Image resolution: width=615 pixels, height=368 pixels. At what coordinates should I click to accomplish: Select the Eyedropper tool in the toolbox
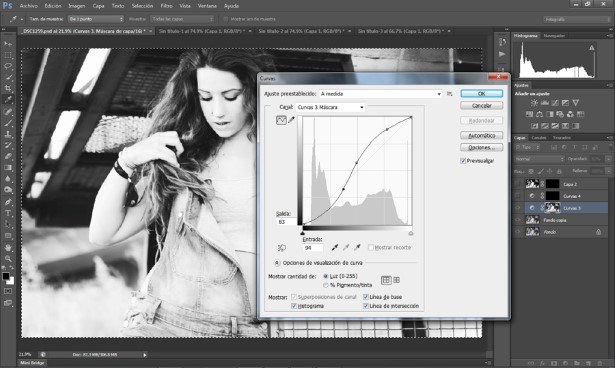pyautogui.click(x=8, y=100)
